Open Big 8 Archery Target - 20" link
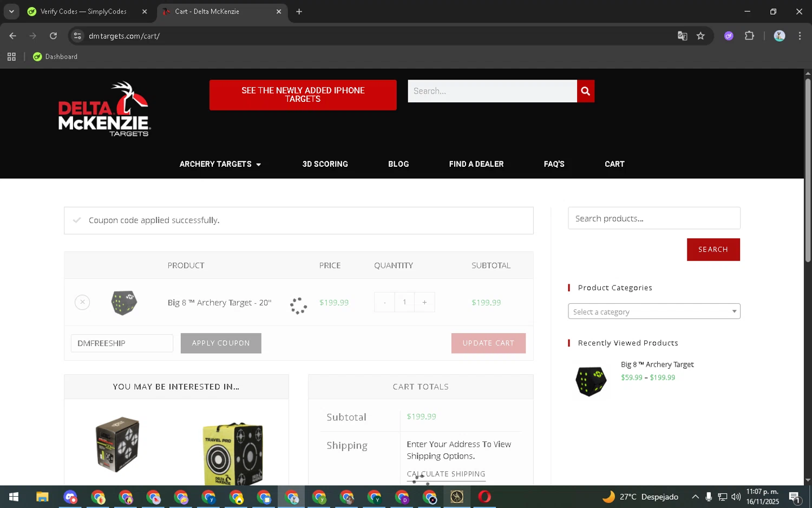The width and height of the screenshot is (812, 508). pos(219,303)
